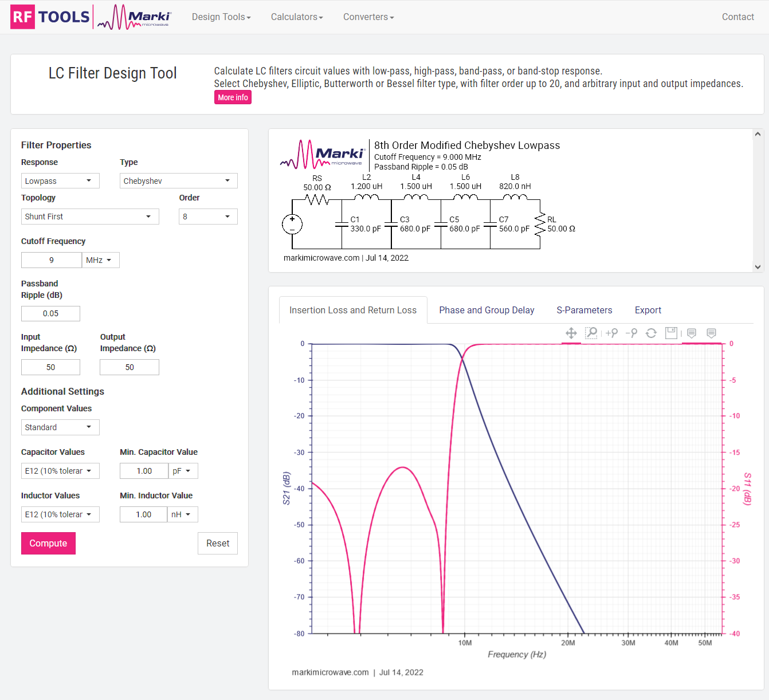Screen dimensions: 769x700
Task: Click the More info button
Action: click(233, 97)
